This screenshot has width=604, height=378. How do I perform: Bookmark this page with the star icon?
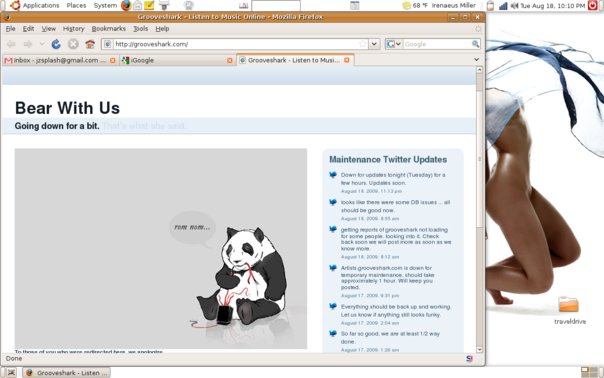[x=362, y=44]
